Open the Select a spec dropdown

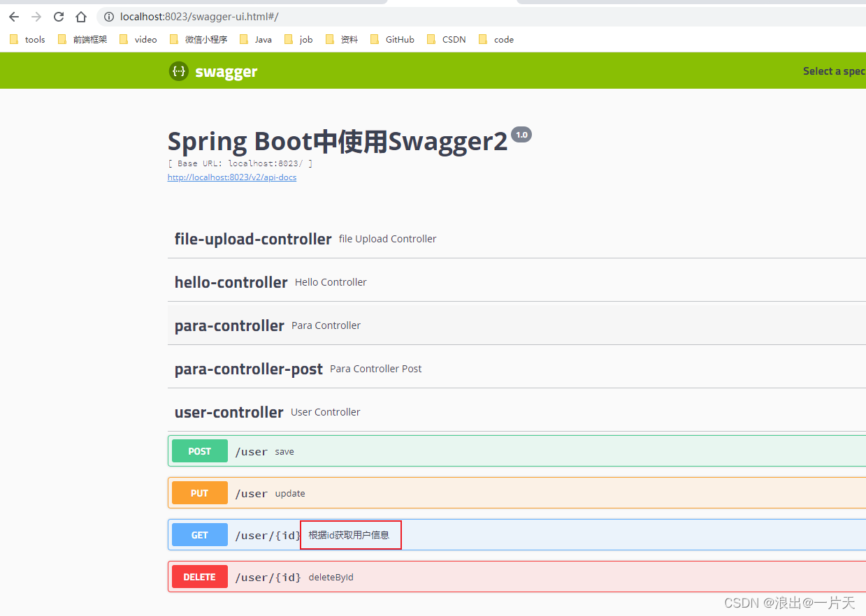[x=834, y=71]
